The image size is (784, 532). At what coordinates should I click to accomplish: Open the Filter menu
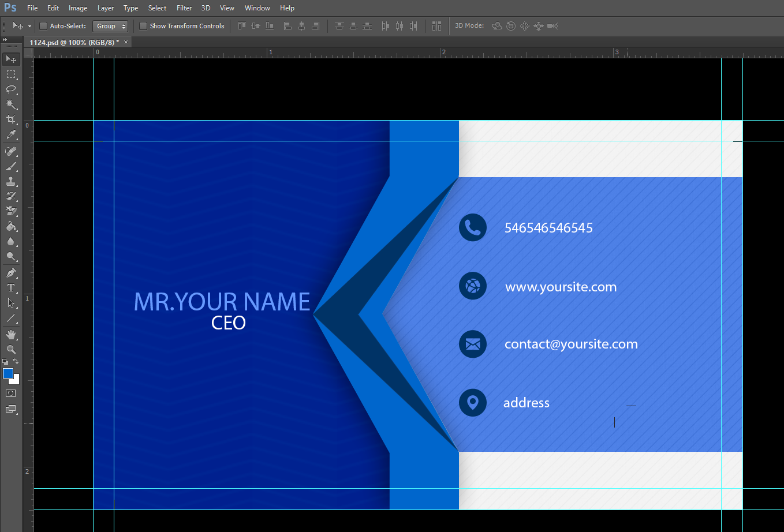[x=184, y=8]
